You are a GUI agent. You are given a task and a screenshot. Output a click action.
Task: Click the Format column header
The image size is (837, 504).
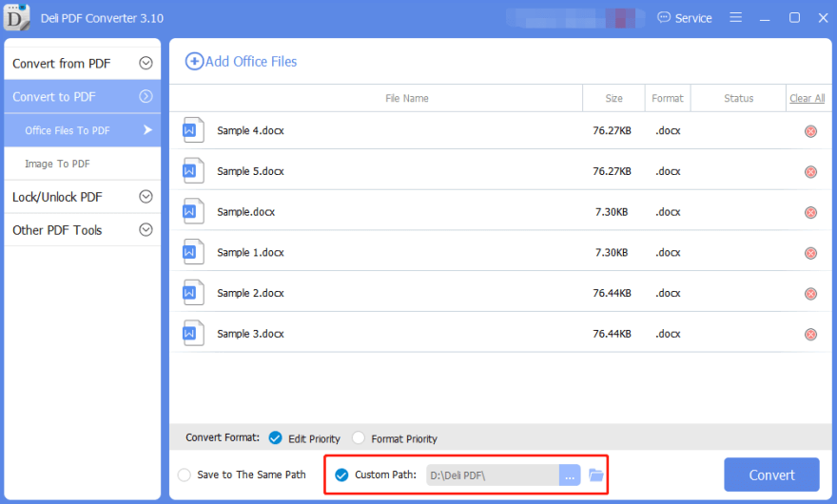point(668,98)
